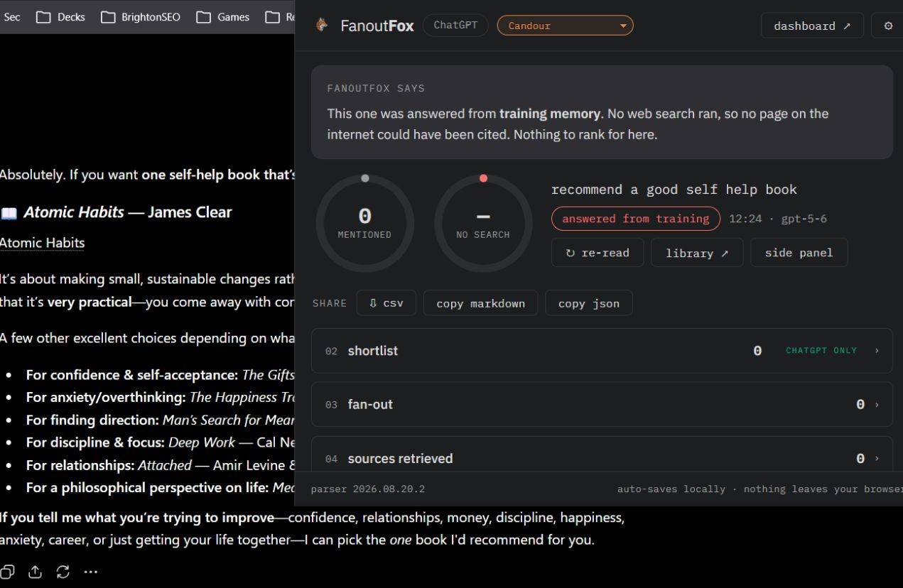
Task: Open the partially visible Re bookmark folder
Action: (x=279, y=17)
